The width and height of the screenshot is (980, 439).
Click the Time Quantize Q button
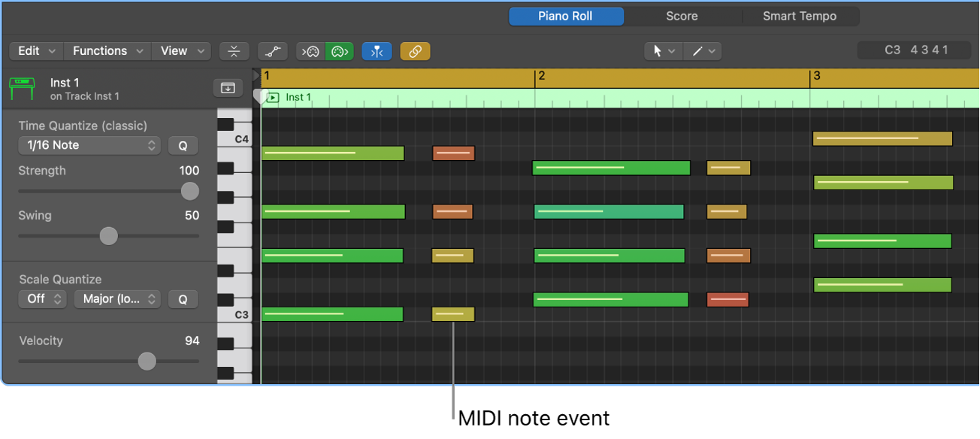[183, 145]
